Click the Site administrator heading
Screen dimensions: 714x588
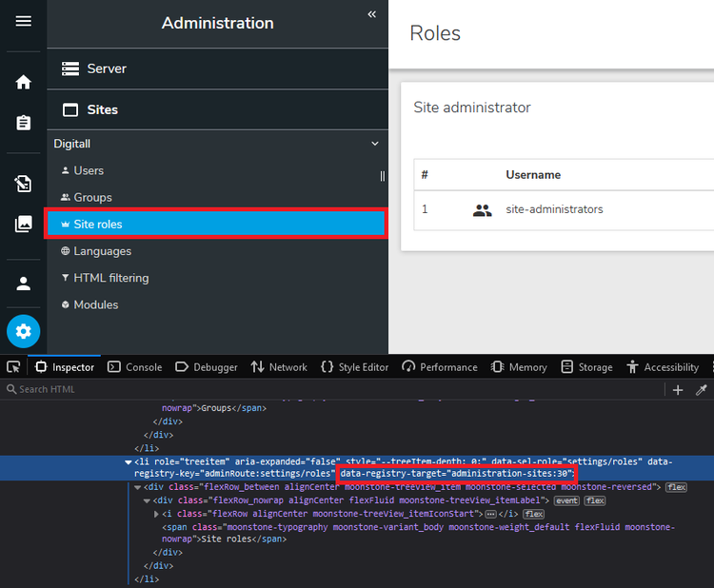click(x=472, y=108)
